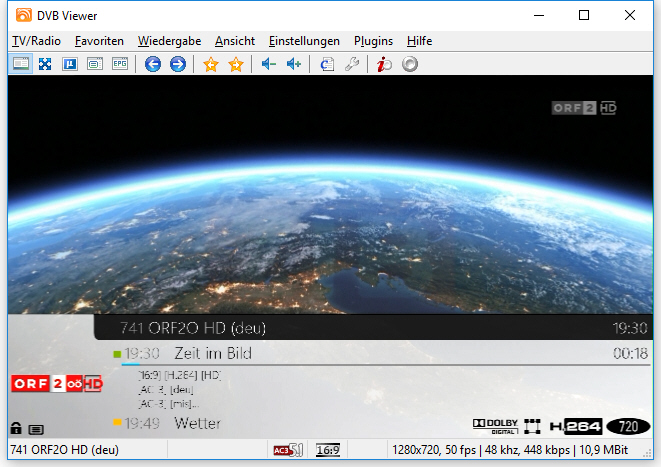Open the Plugins menu

pos(373,41)
